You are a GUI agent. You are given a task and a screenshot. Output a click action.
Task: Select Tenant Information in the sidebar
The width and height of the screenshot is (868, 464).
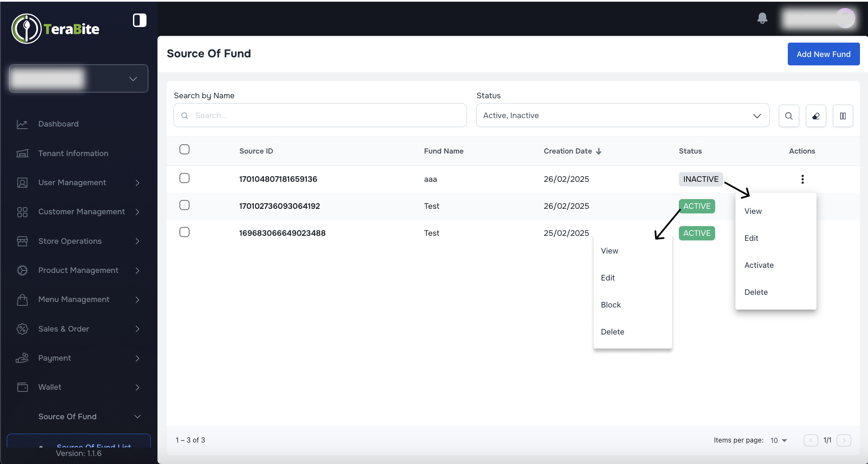click(x=73, y=153)
